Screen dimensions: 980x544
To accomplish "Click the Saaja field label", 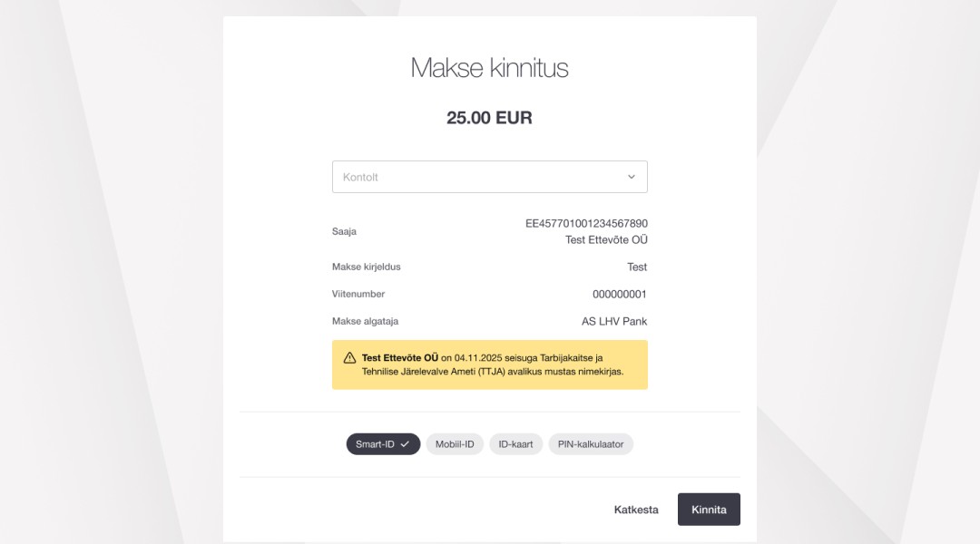I will (x=345, y=231).
